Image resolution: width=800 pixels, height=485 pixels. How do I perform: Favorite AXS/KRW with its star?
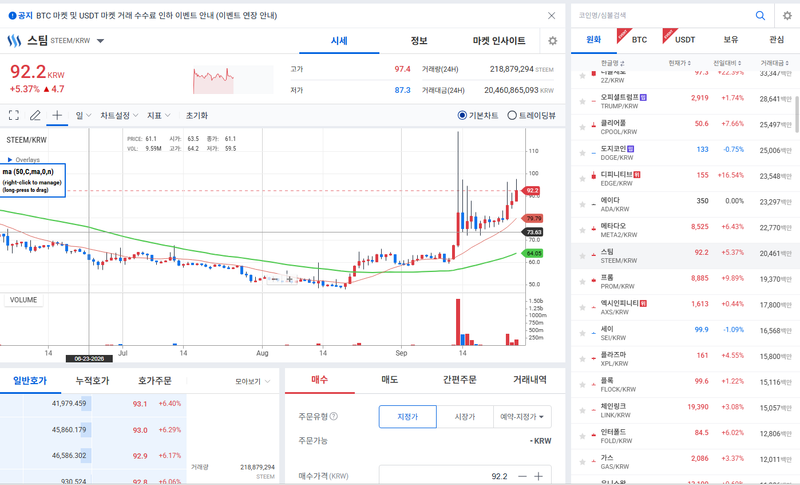(582, 308)
